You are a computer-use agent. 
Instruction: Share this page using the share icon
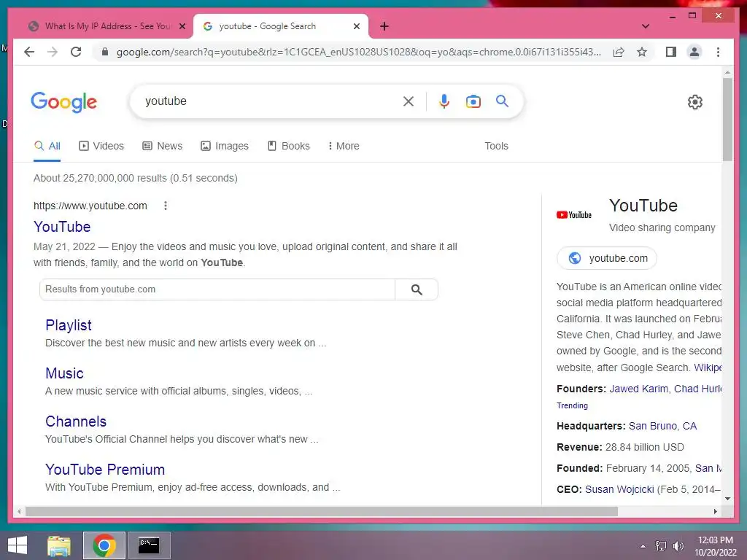click(x=619, y=52)
